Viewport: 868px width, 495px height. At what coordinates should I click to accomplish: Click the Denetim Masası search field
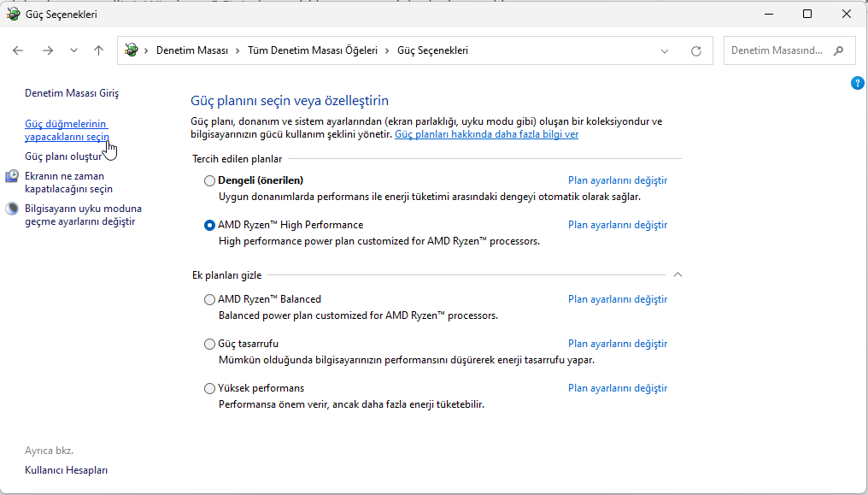(x=777, y=50)
